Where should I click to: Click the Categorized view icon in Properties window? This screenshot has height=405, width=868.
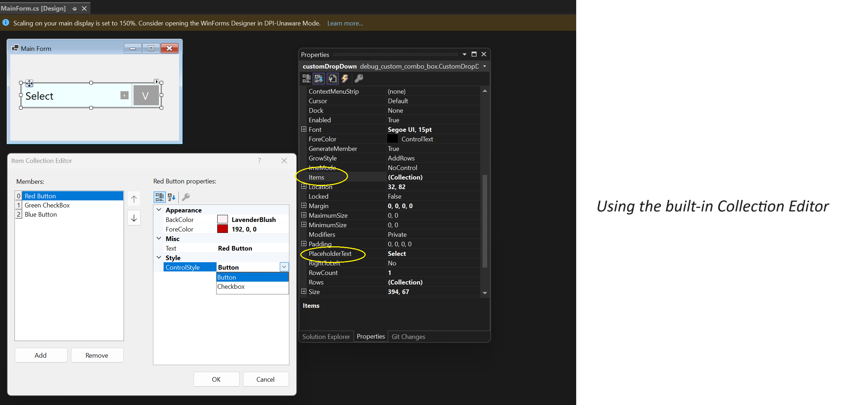[306, 78]
